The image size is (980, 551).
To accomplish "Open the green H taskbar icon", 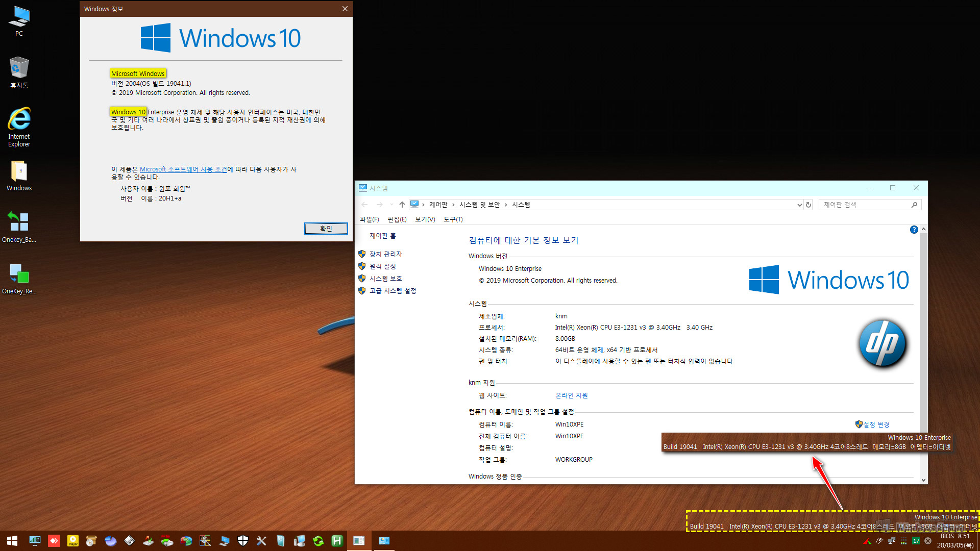I will click(x=337, y=541).
